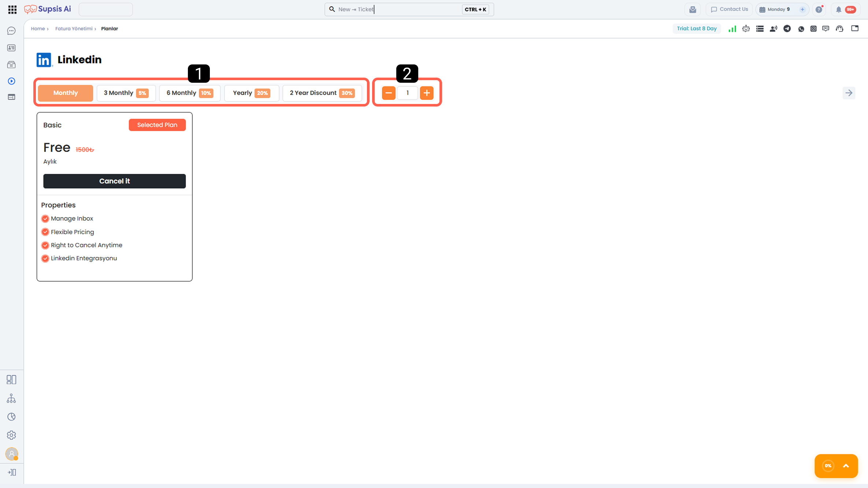
Task: Add a calendar item with plus
Action: coord(802,10)
